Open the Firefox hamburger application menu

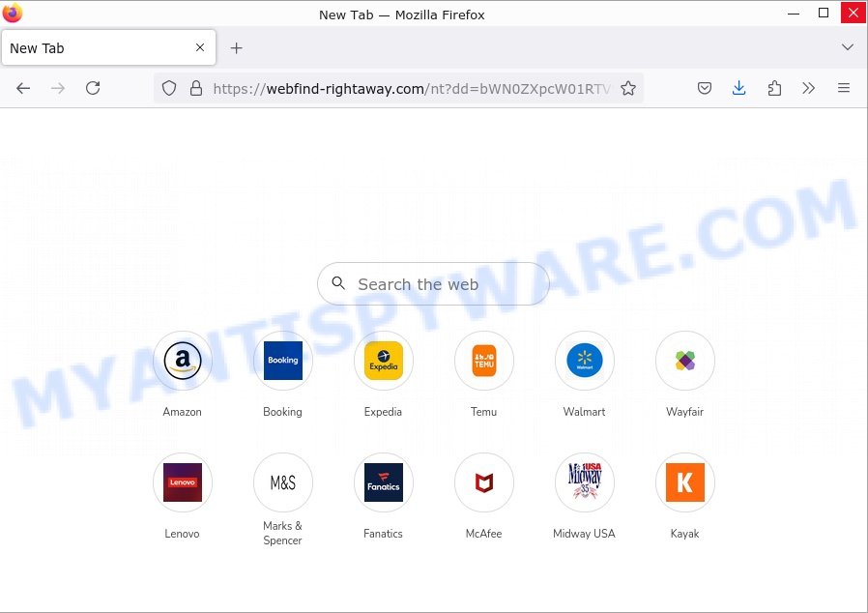coord(844,88)
